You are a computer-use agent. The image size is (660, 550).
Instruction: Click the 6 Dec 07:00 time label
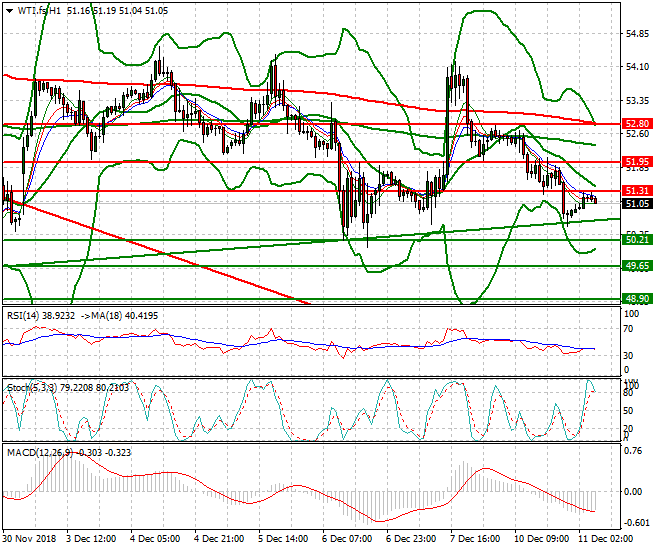(348, 539)
